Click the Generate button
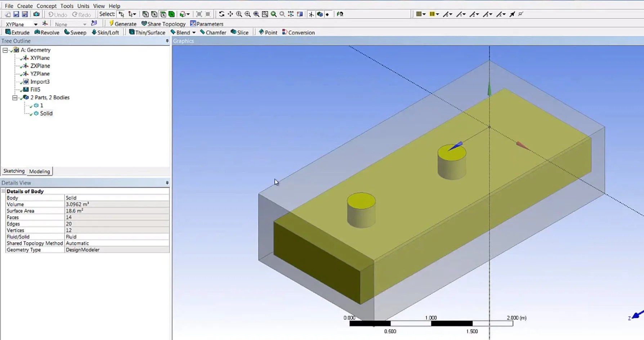This screenshot has height=340, width=644. coord(122,24)
